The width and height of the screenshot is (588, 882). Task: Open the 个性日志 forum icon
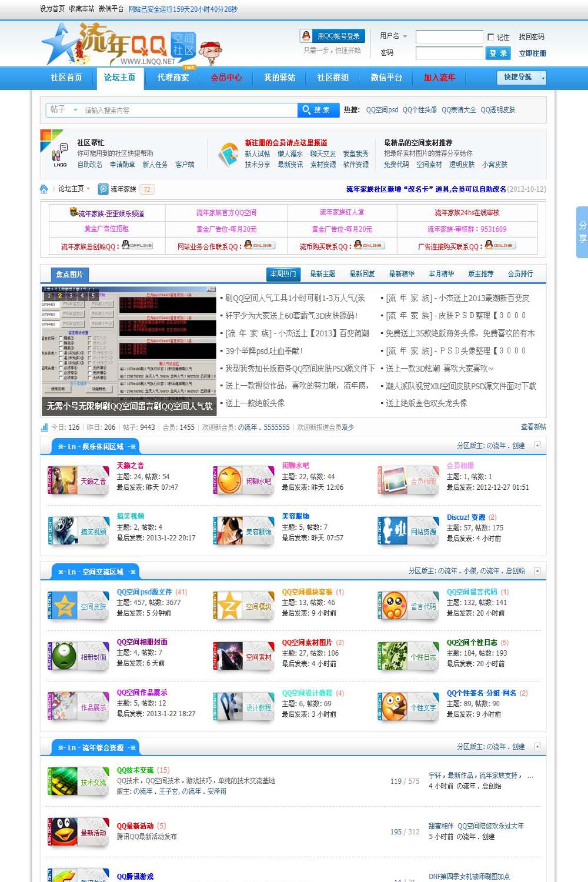(x=408, y=657)
